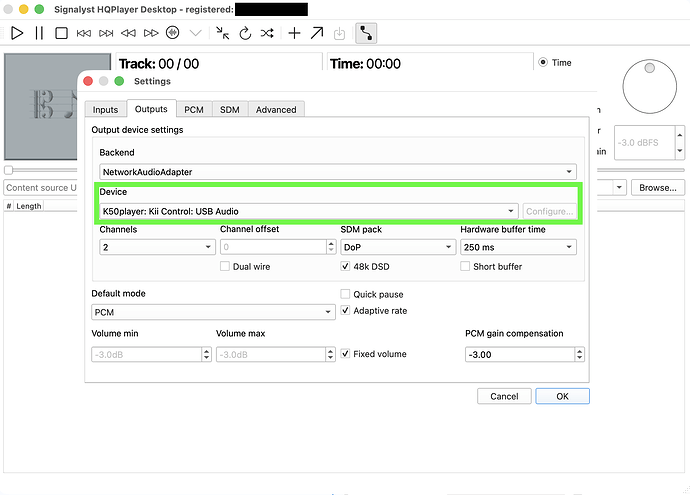Click the Length column header
The image size is (690, 495).
(29, 206)
